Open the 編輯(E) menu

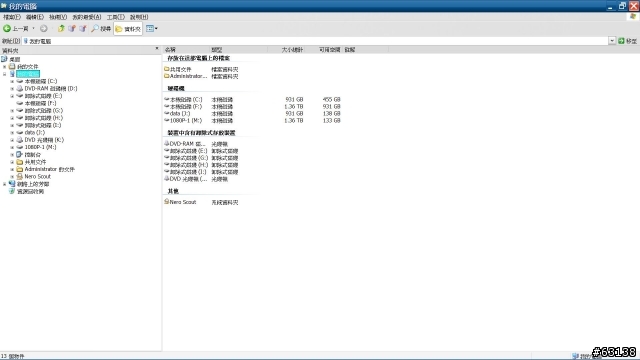coord(35,17)
